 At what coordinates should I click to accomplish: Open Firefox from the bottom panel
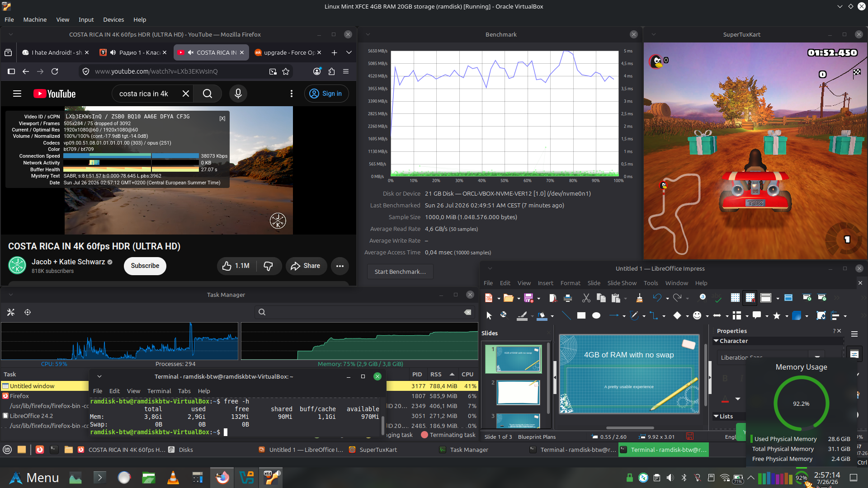point(222,478)
